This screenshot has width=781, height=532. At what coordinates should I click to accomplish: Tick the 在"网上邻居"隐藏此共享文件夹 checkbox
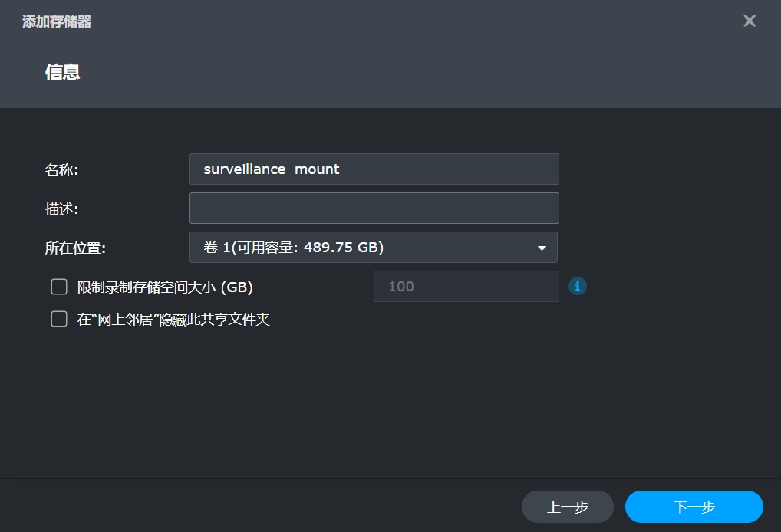click(59, 319)
